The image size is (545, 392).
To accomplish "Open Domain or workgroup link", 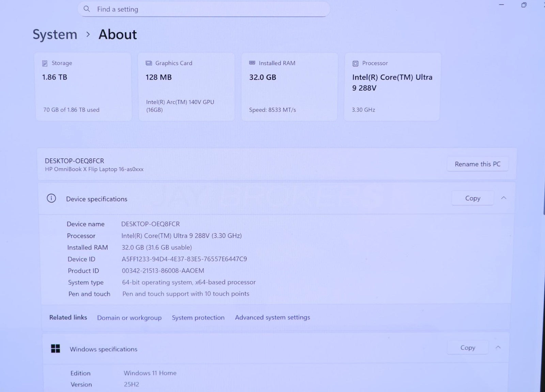I will pyautogui.click(x=129, y=317).
